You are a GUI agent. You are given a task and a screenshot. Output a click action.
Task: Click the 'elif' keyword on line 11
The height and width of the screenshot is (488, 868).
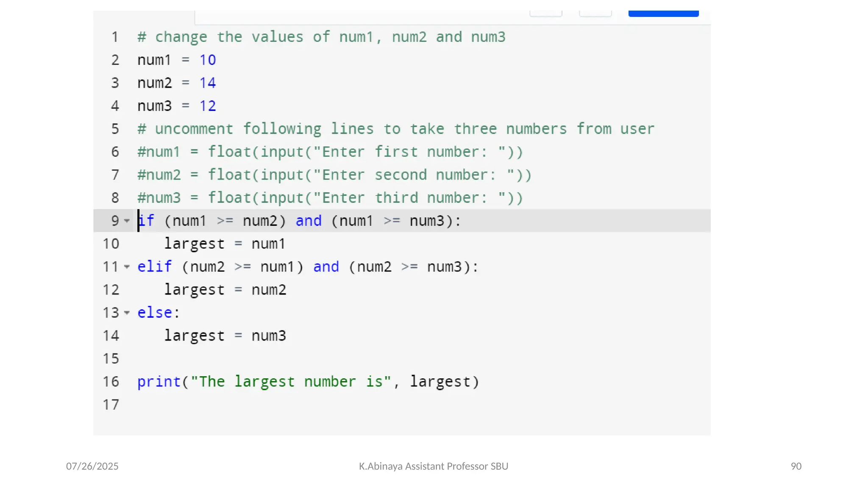155,267
